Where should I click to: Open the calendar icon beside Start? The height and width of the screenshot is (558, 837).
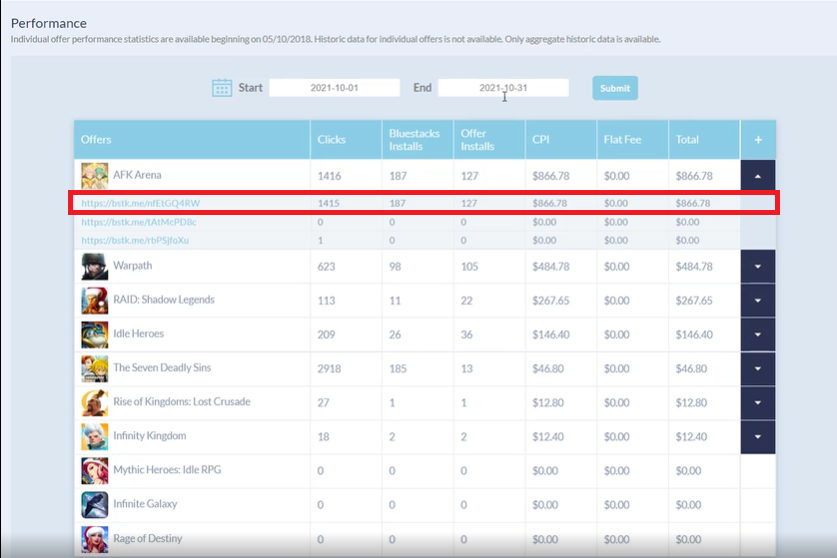click(x=222, y=88)
